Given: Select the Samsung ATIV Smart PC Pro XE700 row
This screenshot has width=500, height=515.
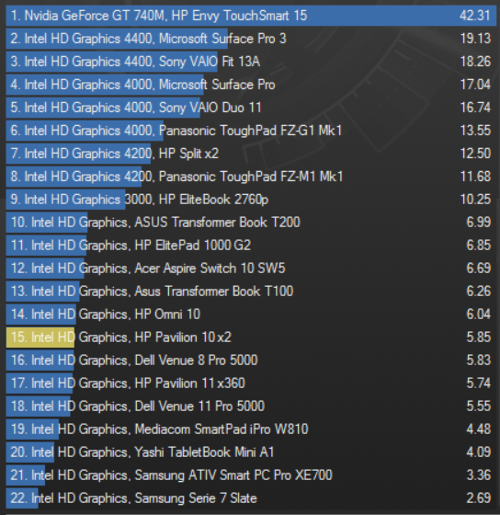Looking at the screenshot, I should [x=251, y=475].
